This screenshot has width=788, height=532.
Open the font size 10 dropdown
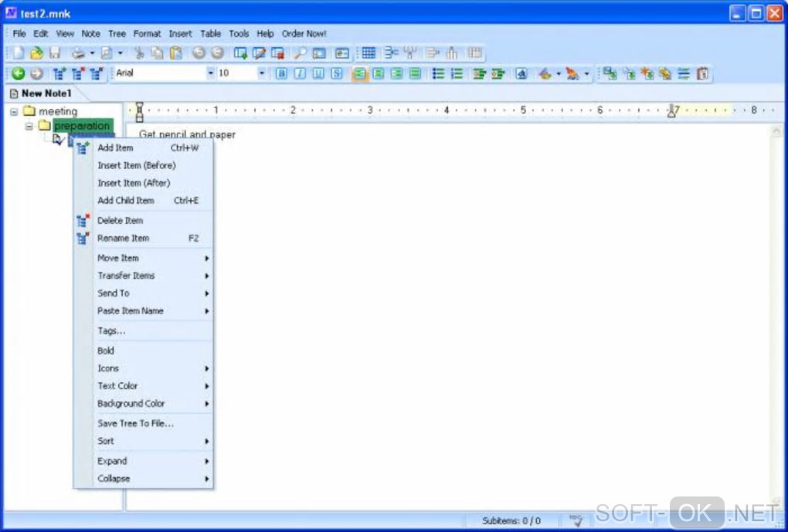click(261, 73)
